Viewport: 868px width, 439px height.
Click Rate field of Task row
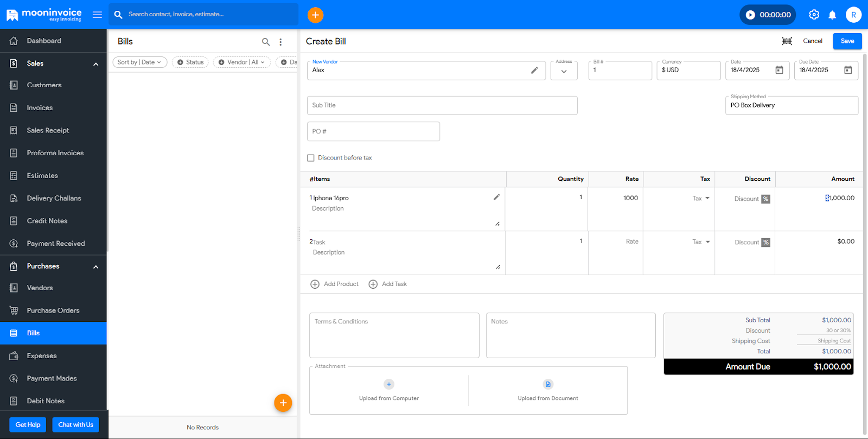coord(616,241)
